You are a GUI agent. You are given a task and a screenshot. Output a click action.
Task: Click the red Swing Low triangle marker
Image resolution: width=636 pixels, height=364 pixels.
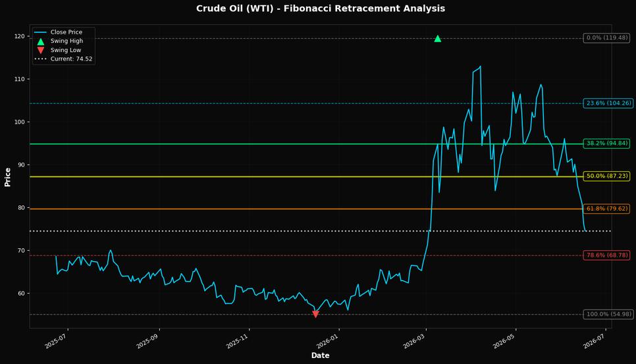(x=315, y=314)
